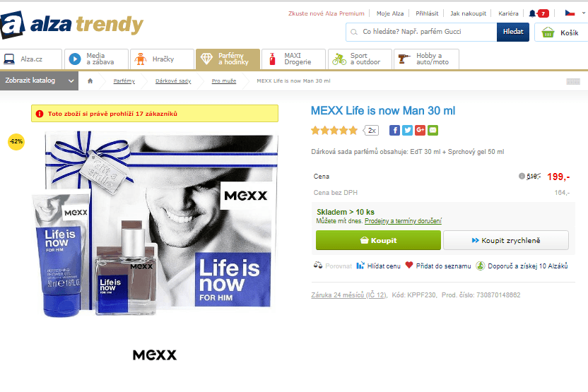The image size is (588, 392).
Task: Click the green Koupit button
Action: click(x=378, y=240)
